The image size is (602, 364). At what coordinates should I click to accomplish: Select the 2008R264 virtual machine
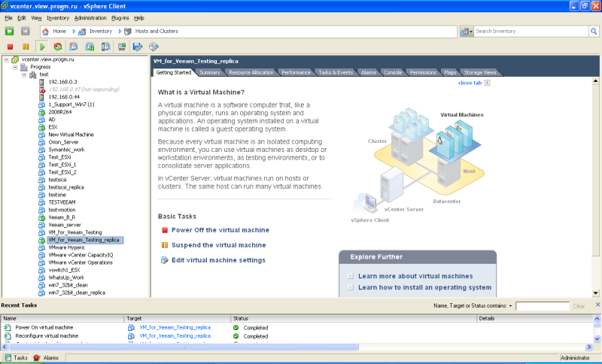[60, 112]
